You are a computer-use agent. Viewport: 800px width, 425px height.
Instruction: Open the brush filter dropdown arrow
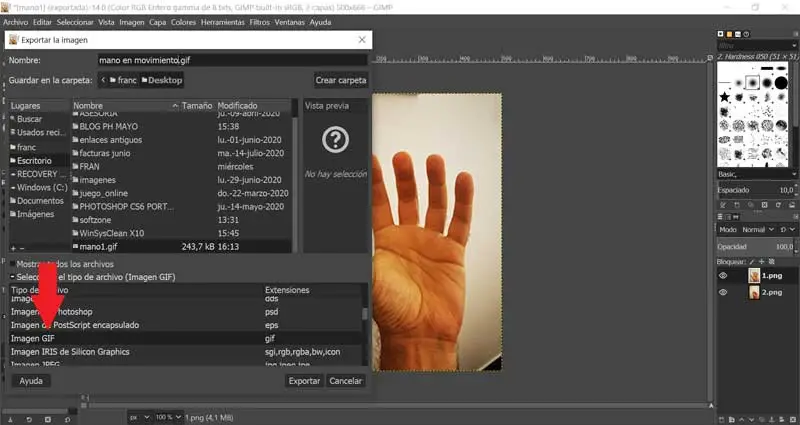click(795, 46)
